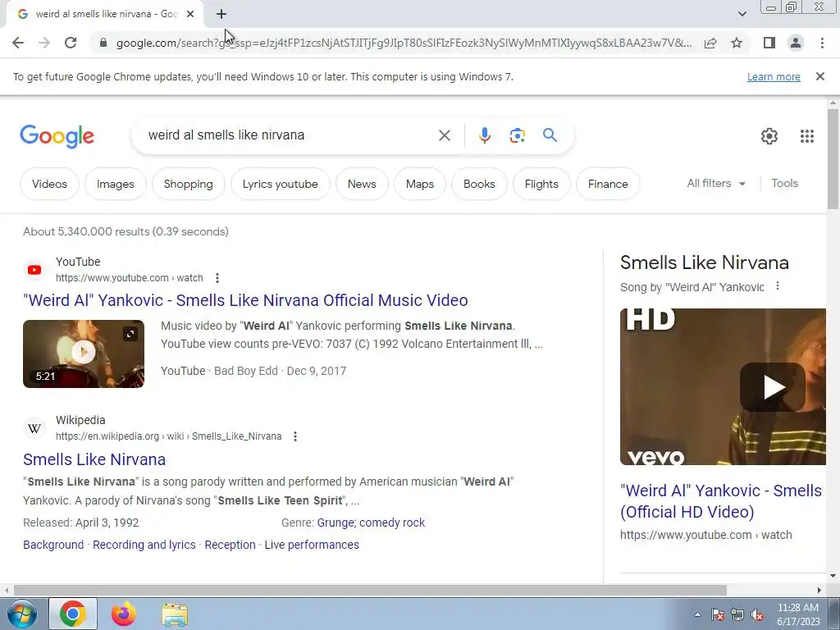Open the Learn more update link

[774, 76]
